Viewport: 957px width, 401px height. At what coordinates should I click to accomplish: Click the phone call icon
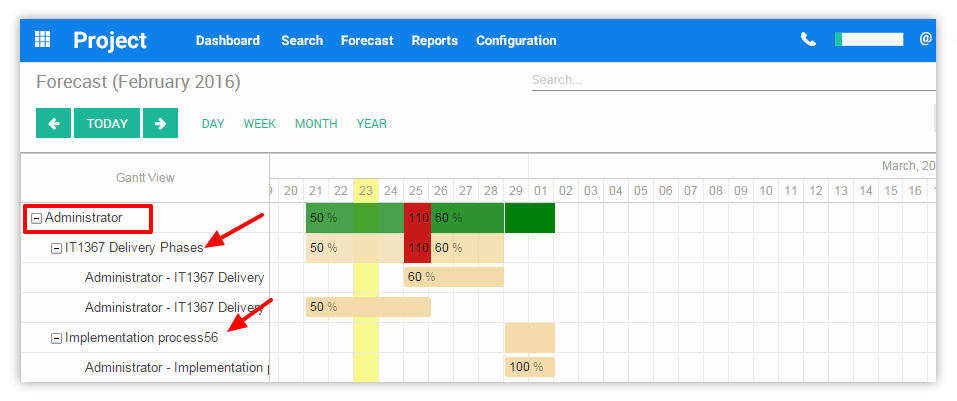coord(808,40)
